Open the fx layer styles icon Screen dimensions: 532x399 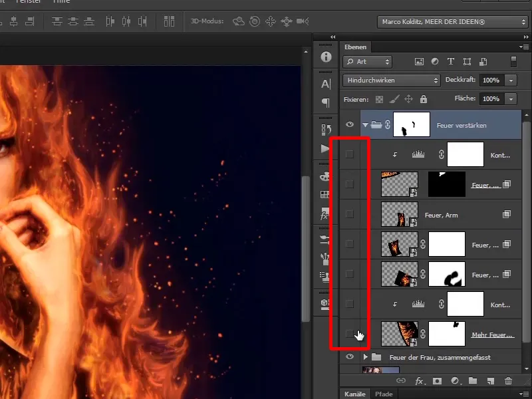(420, 381)
